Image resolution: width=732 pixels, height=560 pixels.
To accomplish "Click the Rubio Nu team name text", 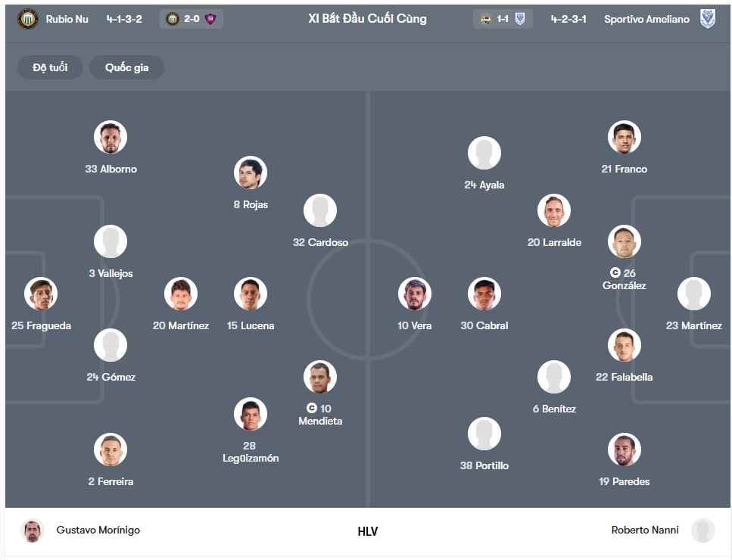I will [68, 19].
